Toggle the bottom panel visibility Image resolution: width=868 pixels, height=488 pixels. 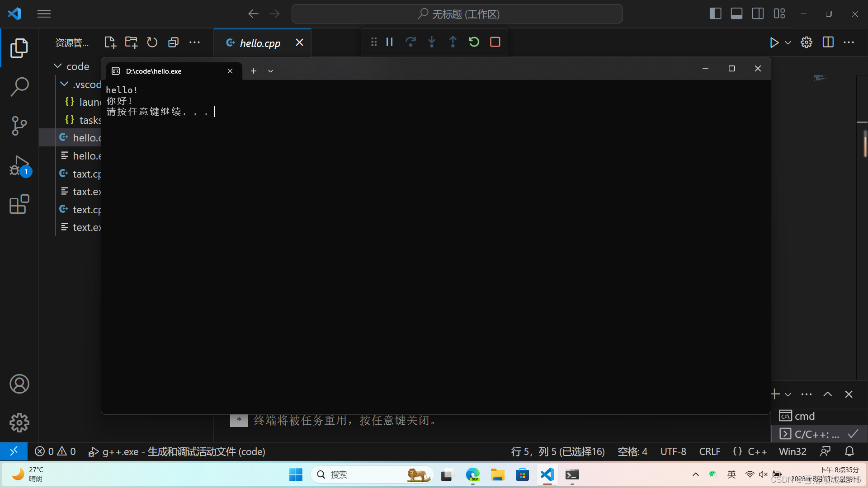tap(736, 14)
